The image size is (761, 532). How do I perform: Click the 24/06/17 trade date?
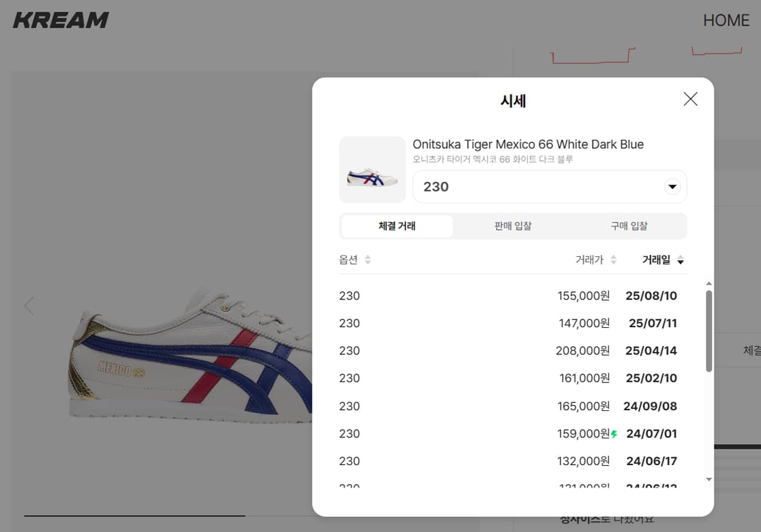pos(651,461)
